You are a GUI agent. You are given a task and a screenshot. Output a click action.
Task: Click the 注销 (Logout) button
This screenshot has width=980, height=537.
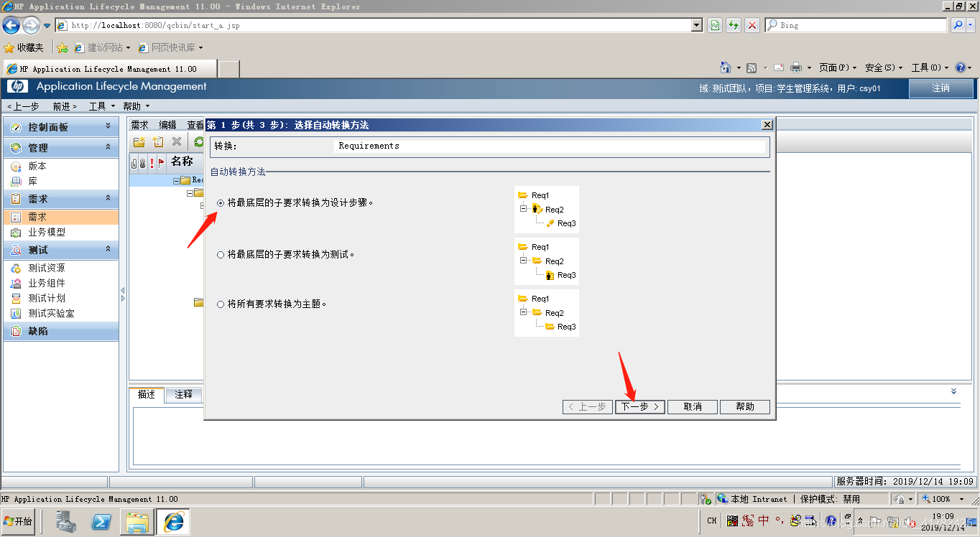(941, 88)
